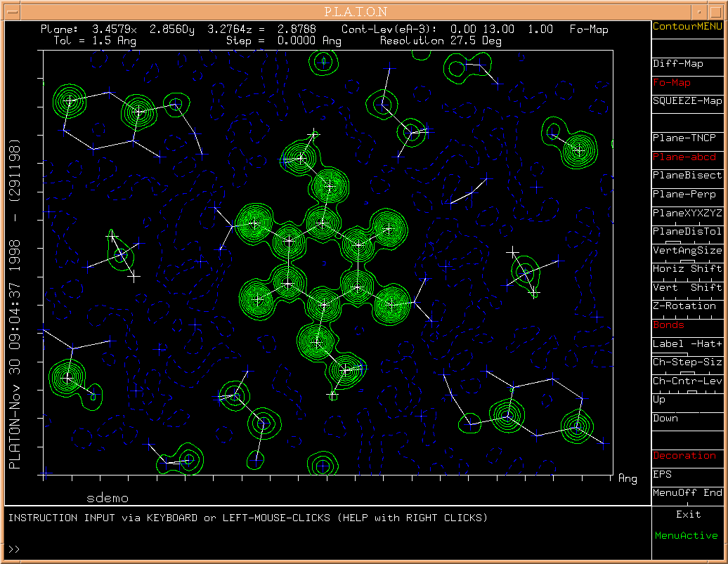Image resolution: width=728 pixels, height=564 pixels.
Task: Click the Horiz Shift control
Action: tap(687, 269)
